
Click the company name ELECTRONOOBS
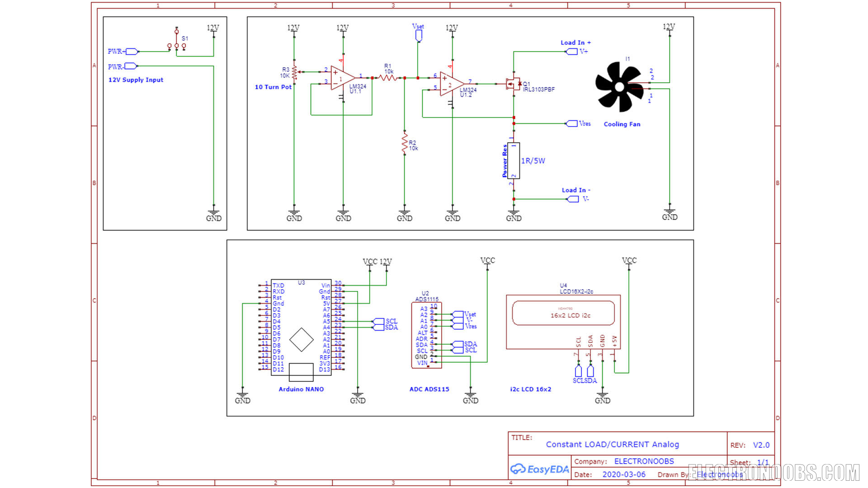[644, 461]
